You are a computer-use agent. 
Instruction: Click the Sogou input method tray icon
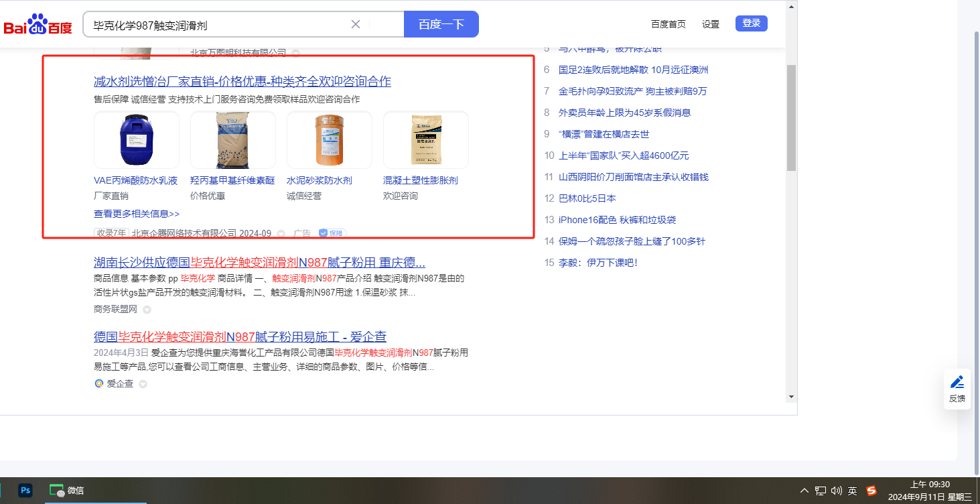tap(871, 491)
